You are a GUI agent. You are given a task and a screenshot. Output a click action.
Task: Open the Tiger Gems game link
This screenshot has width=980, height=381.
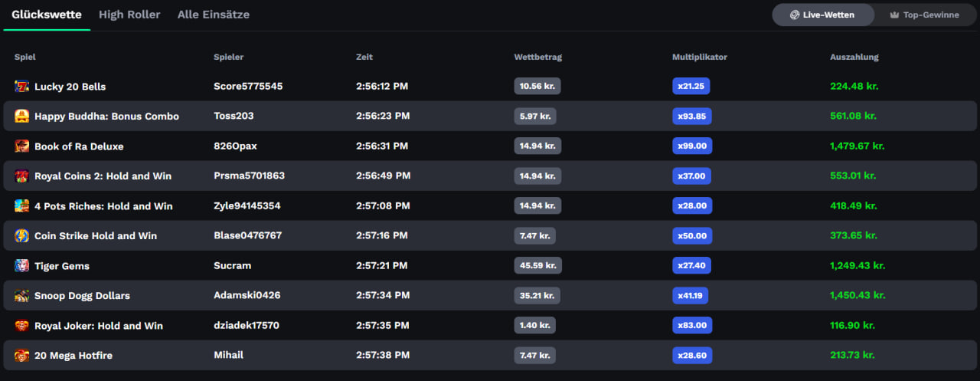(x=62, y=266)
